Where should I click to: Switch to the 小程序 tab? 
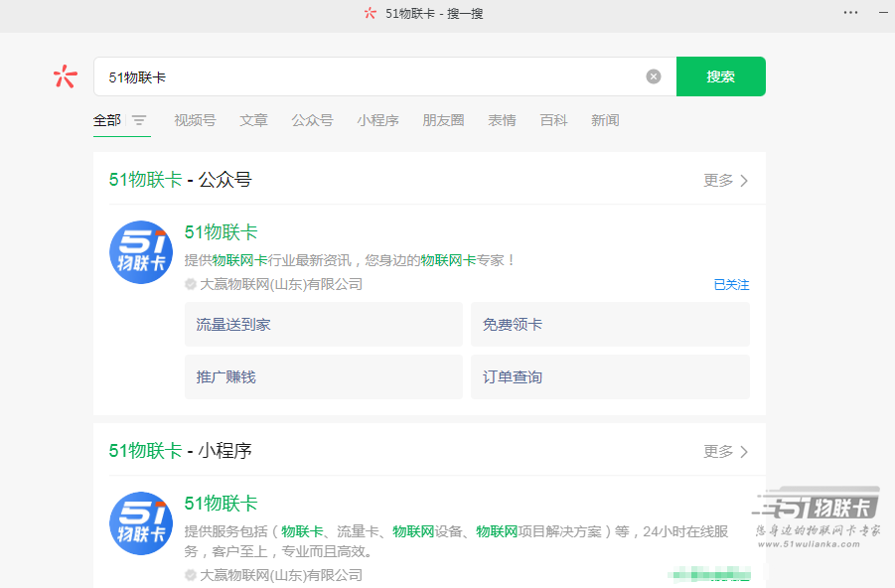click(377, 120)
